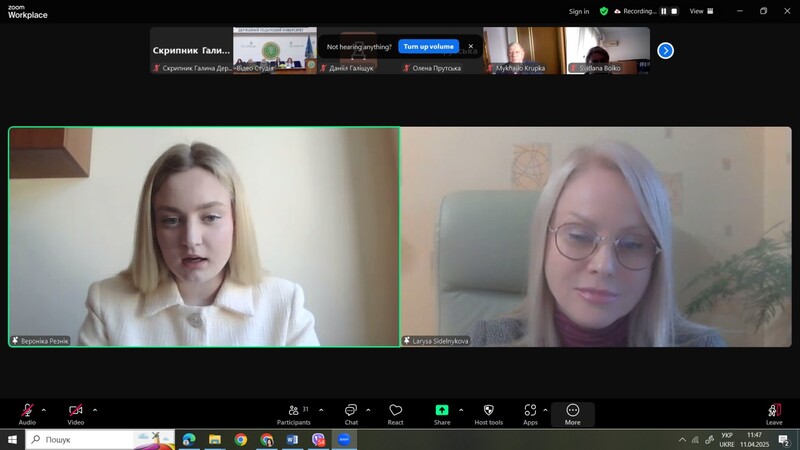Click the Sign in link

pos(579,11)
